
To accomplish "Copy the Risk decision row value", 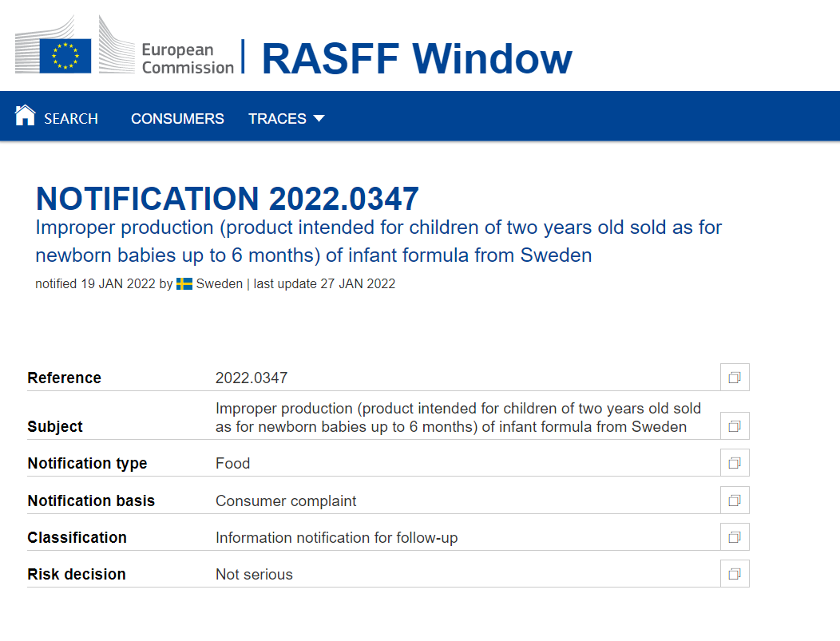I will click(735, 574).
